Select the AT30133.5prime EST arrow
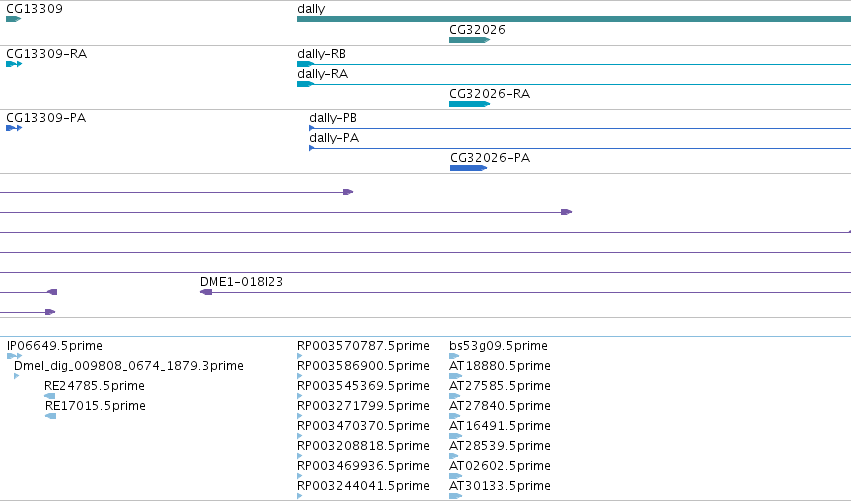 click(455, 496)
